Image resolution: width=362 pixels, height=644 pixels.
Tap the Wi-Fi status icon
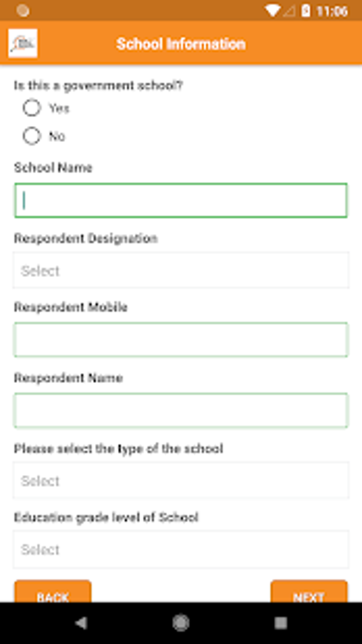tap(272, 11)
